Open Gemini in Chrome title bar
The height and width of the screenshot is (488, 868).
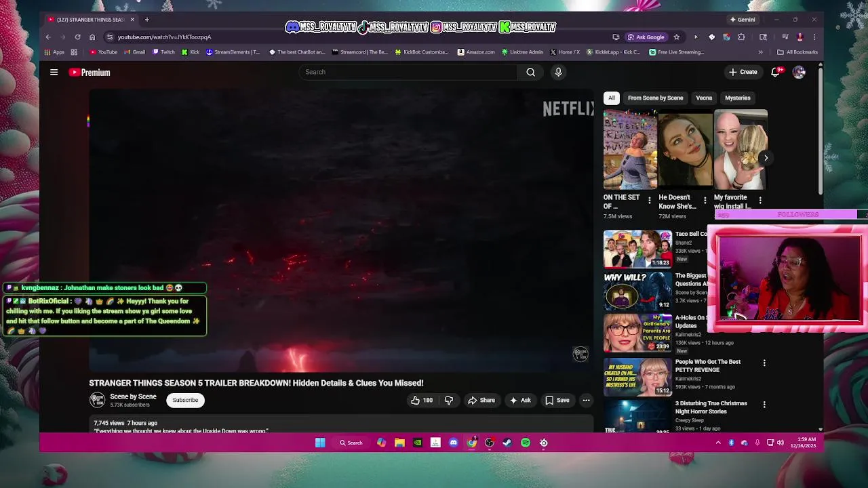click(743, 20)
